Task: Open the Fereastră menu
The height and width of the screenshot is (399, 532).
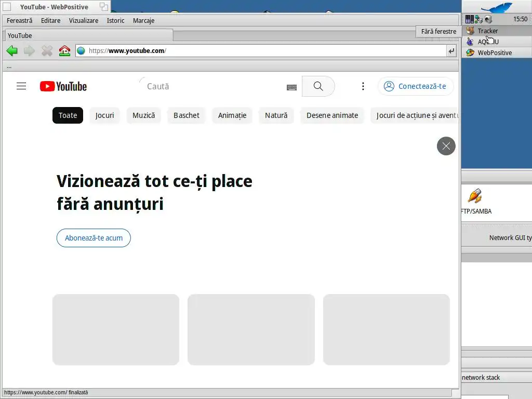Action: (x=20, y=20)
